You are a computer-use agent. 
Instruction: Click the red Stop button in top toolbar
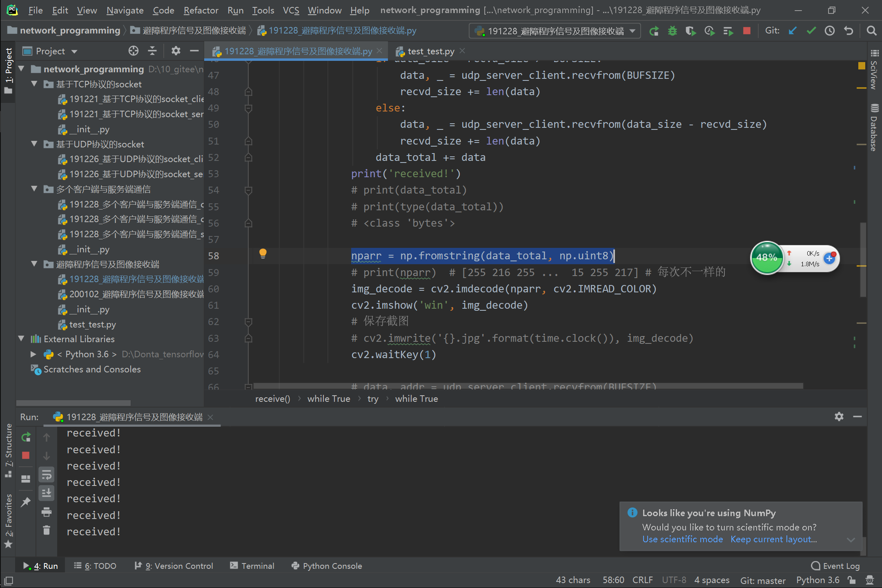(x=746, y=31)
